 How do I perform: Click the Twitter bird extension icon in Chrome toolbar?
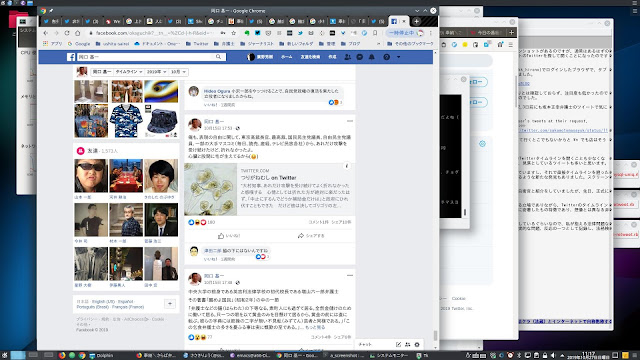[x=300, y=33]
